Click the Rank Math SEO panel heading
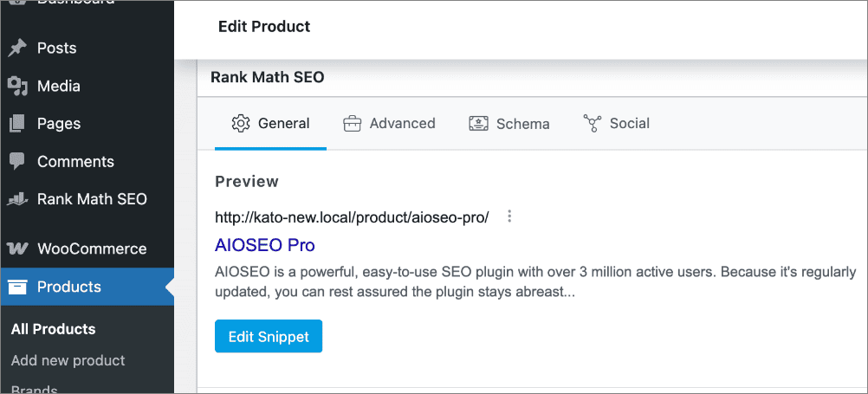This screenshot has height=394, width=868. pos(268,77)
